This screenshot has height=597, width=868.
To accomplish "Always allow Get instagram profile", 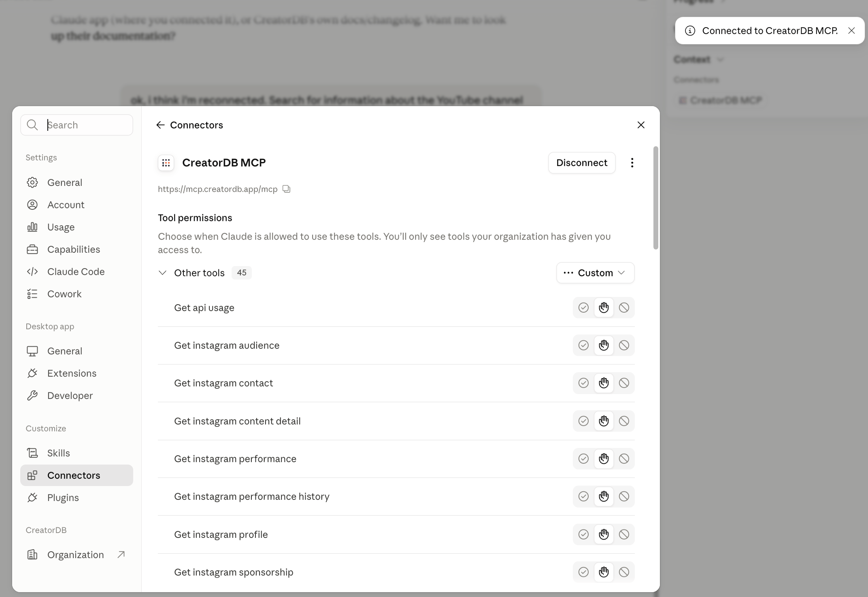I will click(583, 535).
